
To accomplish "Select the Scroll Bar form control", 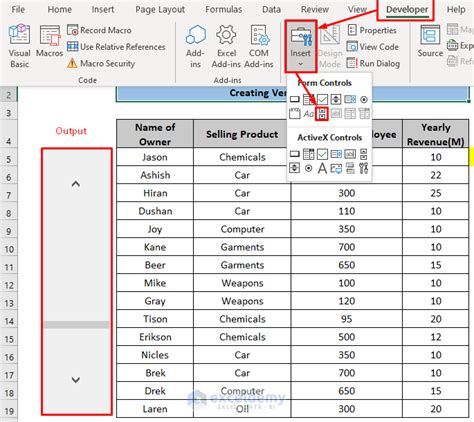I will (322, 114).
